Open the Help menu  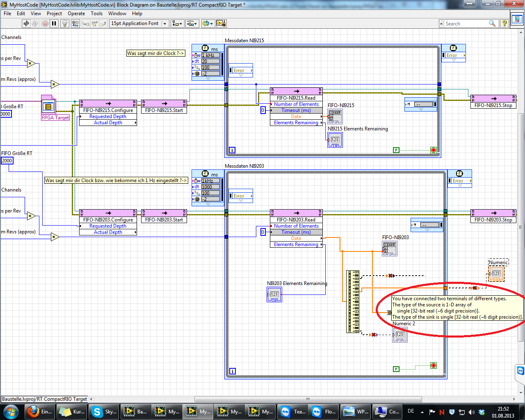point(137,14)
